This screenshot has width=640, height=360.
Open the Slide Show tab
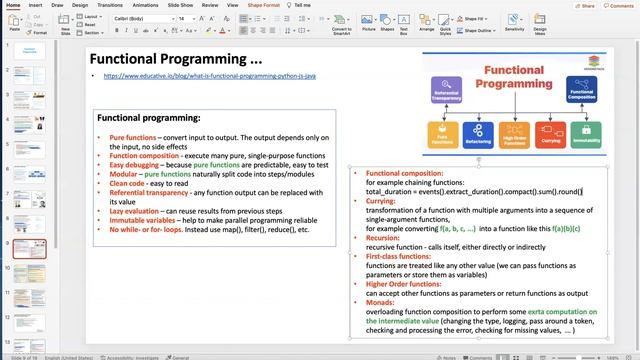pos(180,5)
